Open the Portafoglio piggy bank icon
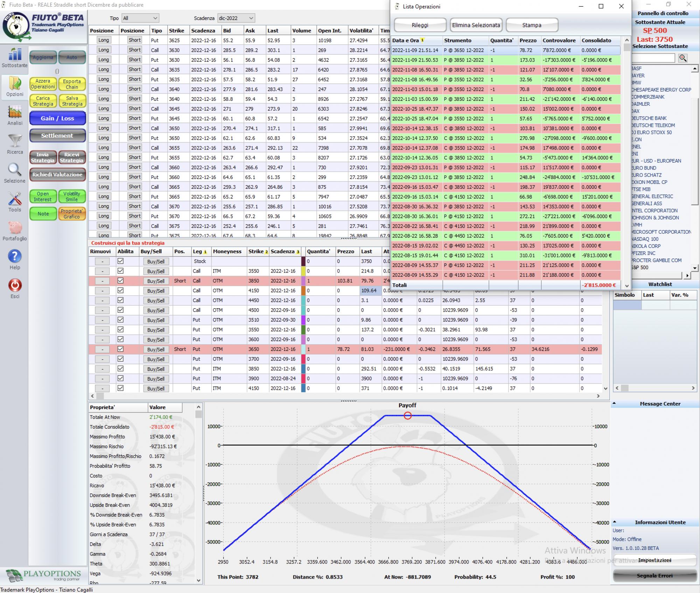Screen dimensions: 700x593 [14, 228]
